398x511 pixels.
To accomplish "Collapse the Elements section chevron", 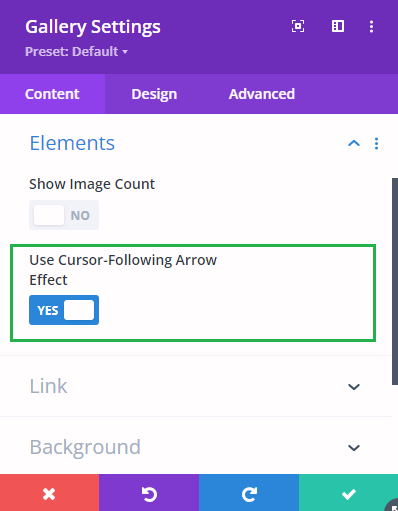I will click(x=354, y=144).
